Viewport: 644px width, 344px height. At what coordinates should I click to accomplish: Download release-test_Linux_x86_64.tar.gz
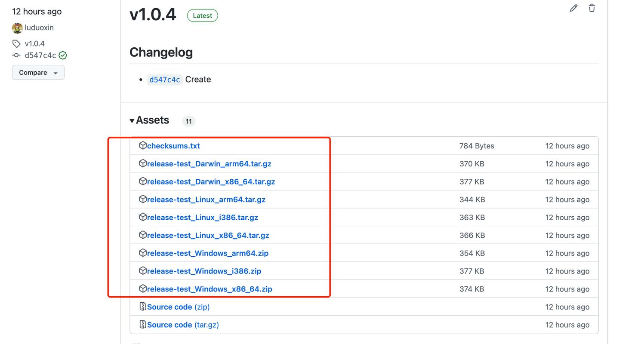208,235
